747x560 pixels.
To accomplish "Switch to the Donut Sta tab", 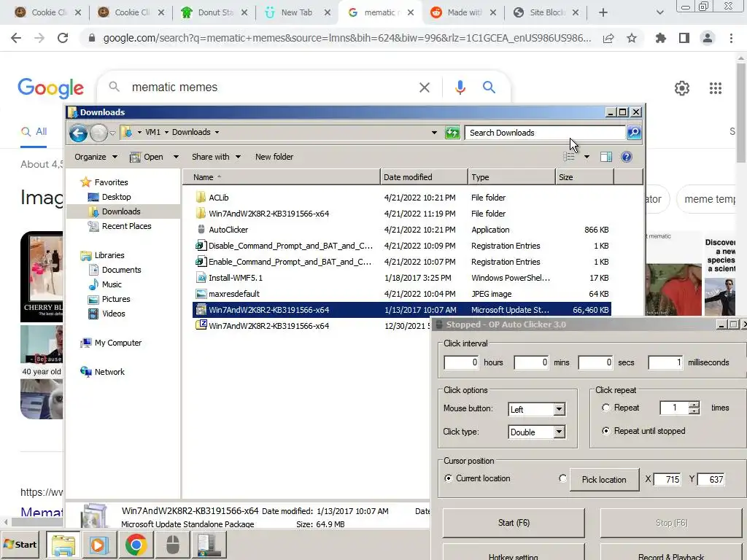I will (x=214, y=12).
